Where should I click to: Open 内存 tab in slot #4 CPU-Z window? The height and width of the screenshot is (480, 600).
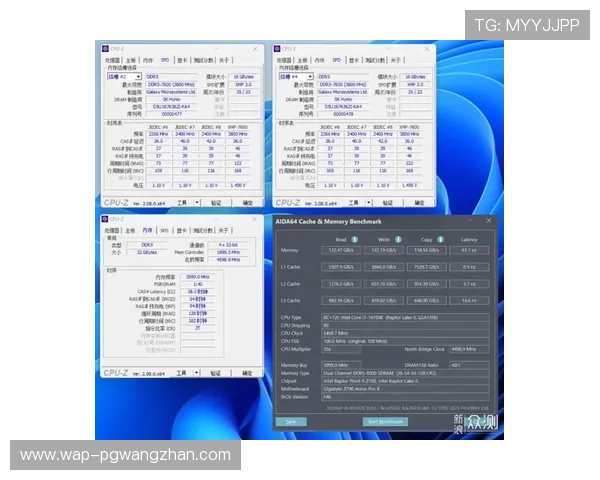click(x=320, y=60)
